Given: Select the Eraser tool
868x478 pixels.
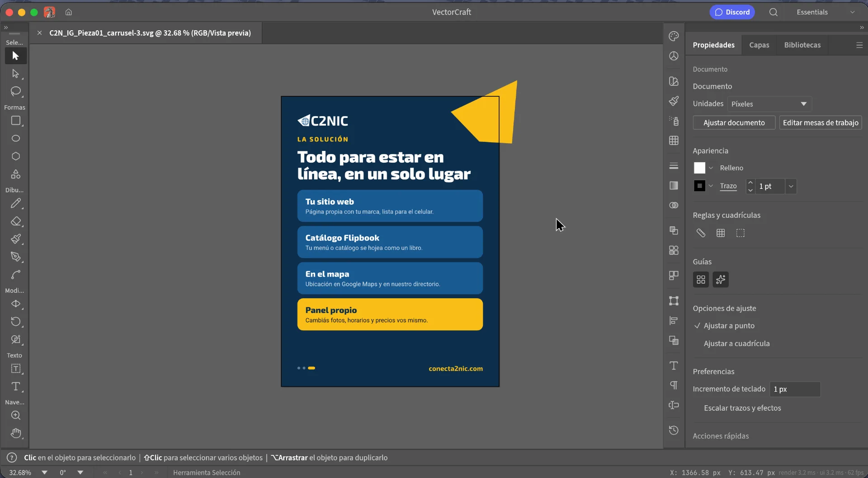Looking at the screenshot, I should point(16,221).
